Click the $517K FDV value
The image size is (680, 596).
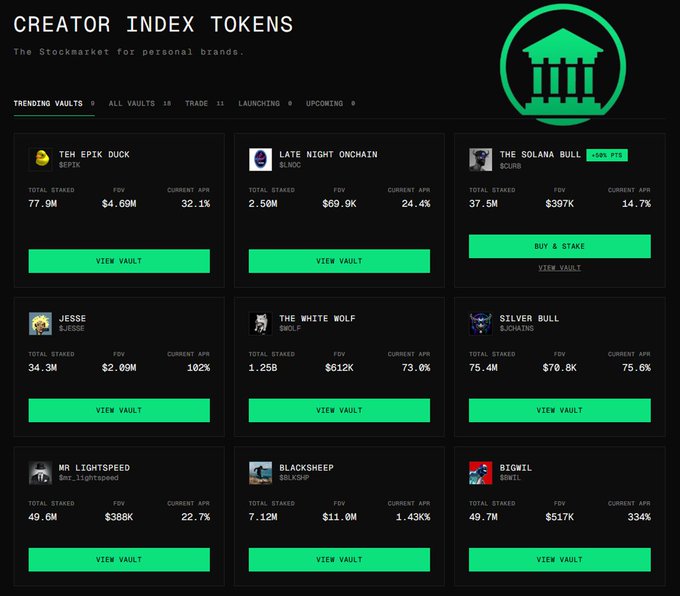coord(559,517)
